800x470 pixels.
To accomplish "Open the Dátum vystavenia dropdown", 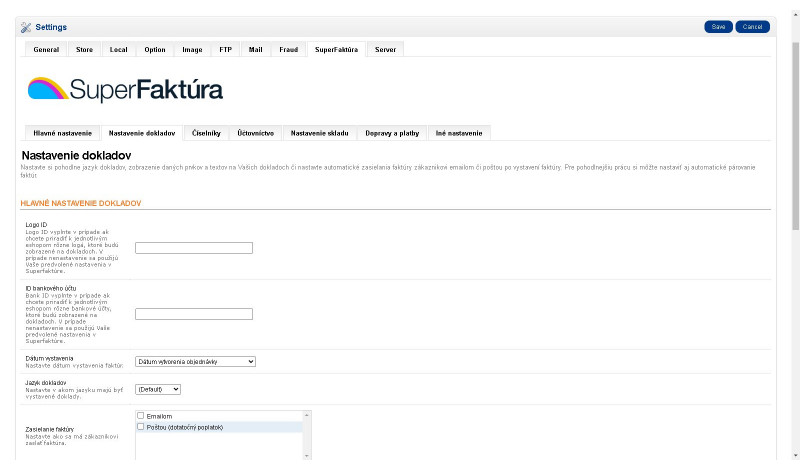I will tap(195, 361).
